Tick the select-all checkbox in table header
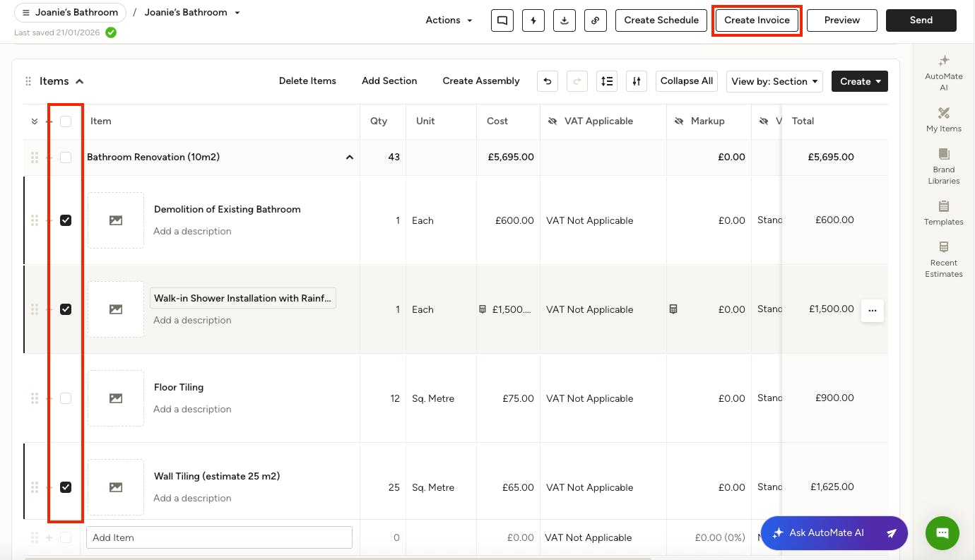Image resolution: width=975 pixels, height=560 pixels. [x=66, y=121]
